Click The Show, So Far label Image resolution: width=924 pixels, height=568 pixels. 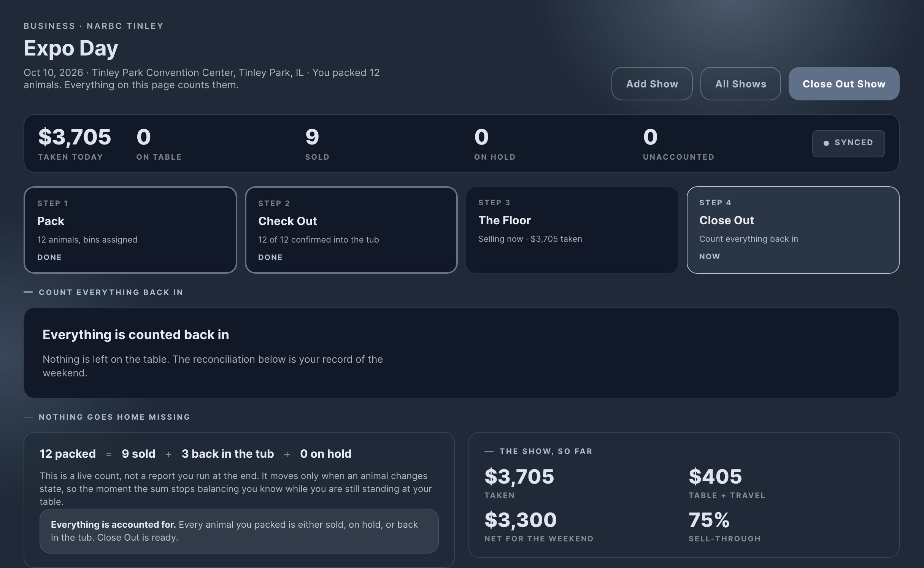[x=546, y=451]
